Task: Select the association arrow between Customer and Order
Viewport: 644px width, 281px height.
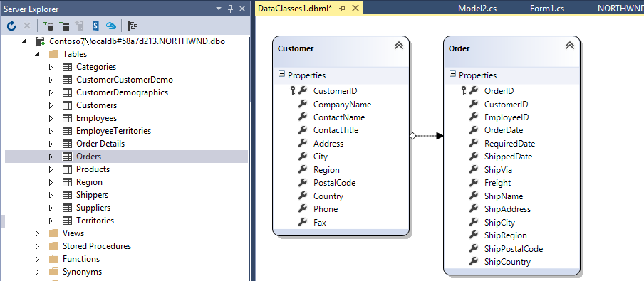Action: click(427, 136)
